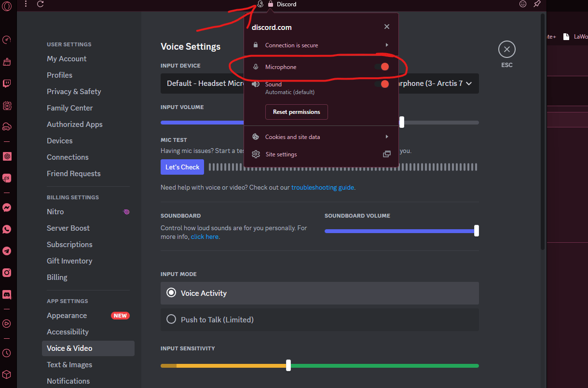Image resolution: width=588 pixels, height=388 pixels.
Task: Open Twitch from the browser sidebar
Action: 7,83
